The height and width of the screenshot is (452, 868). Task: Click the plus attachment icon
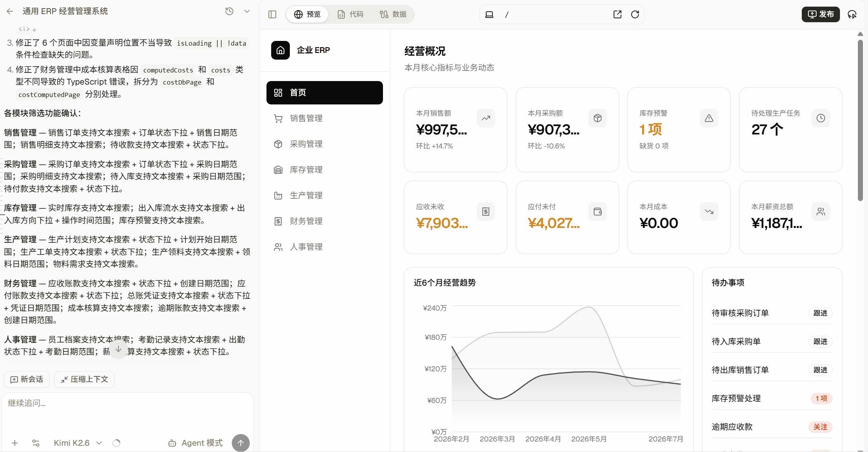pyautogui.click(x=15, y=443)
